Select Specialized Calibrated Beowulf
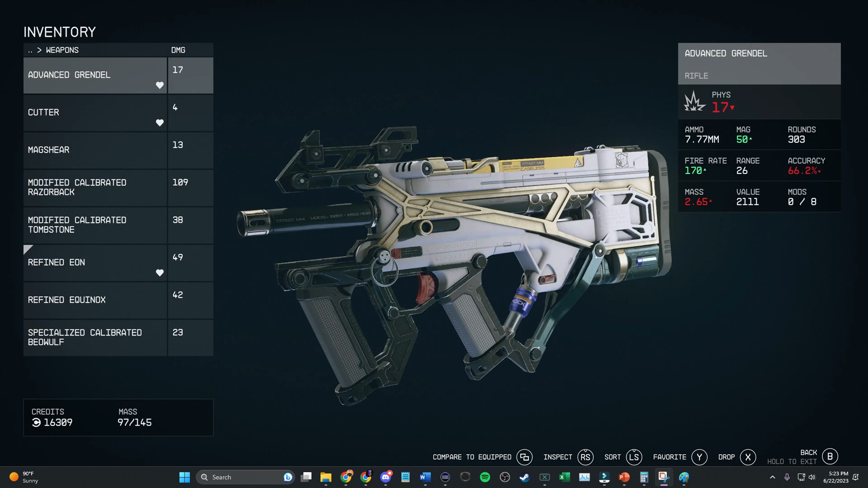868x488 pixels. coord(118,338)
